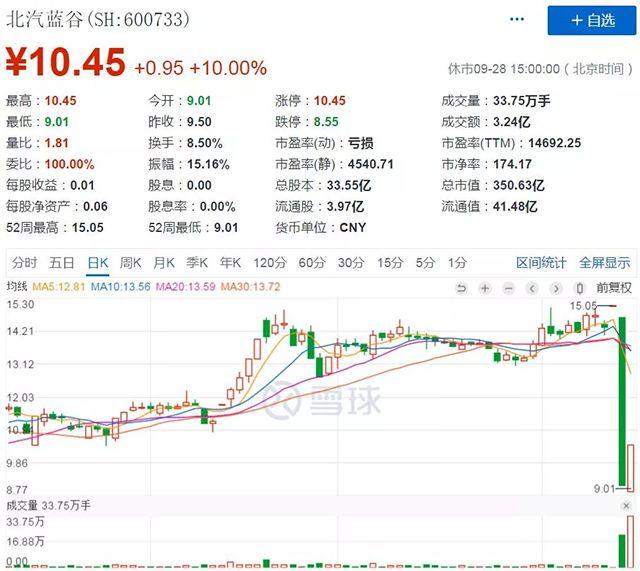Open the 前复权 price adjustment dropdown
Screen dimensions: 640x571
click(613, 288)
